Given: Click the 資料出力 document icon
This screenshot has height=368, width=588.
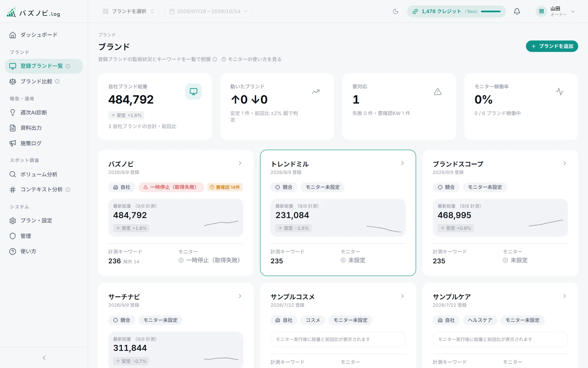Looking at the screenshot, I should [x=13, y=128].
